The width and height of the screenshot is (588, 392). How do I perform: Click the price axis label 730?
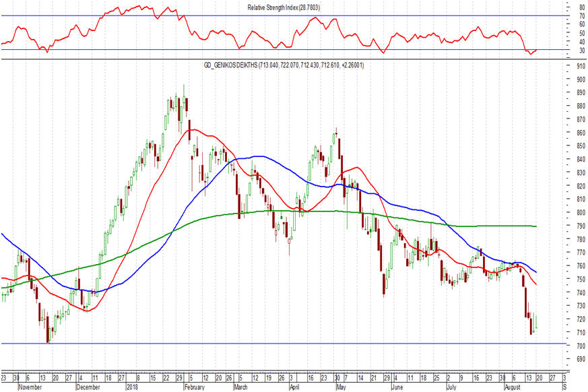point(581,306)
